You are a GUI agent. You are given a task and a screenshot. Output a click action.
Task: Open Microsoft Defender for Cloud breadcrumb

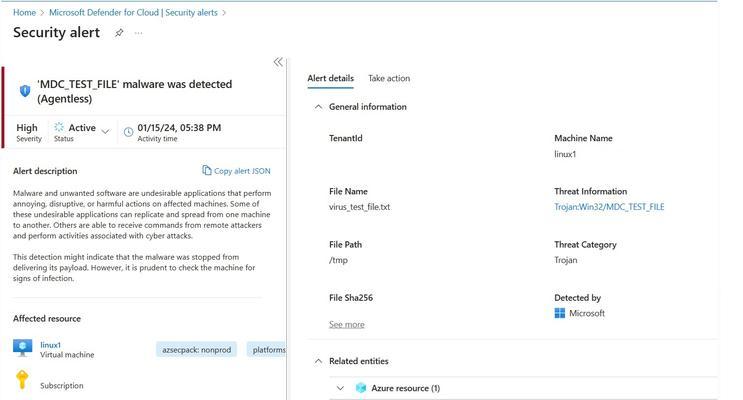133,13
